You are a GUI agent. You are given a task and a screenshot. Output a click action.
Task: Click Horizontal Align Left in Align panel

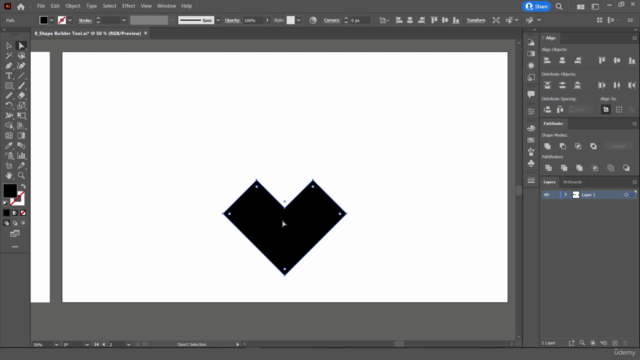coord(547,60)
